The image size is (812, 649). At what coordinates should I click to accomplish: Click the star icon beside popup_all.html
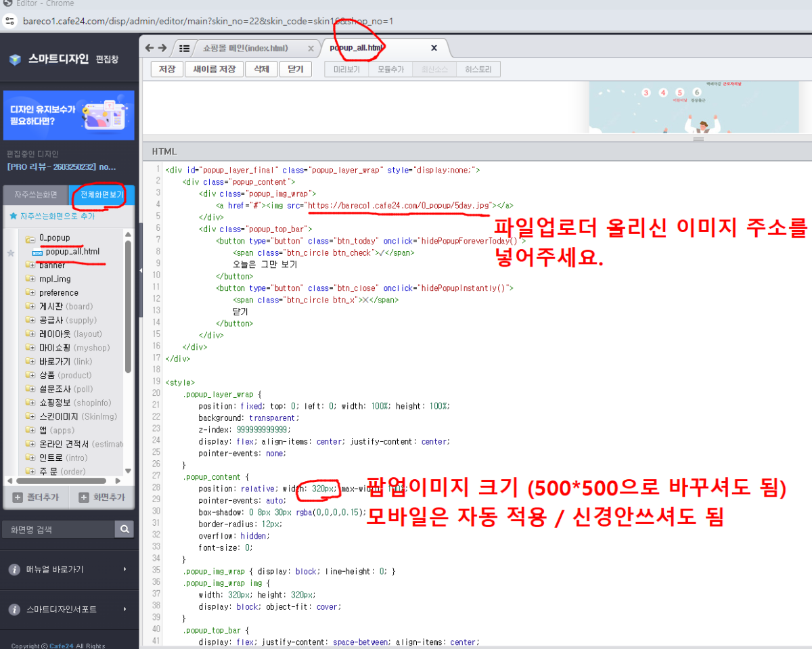tap(10, 252)
